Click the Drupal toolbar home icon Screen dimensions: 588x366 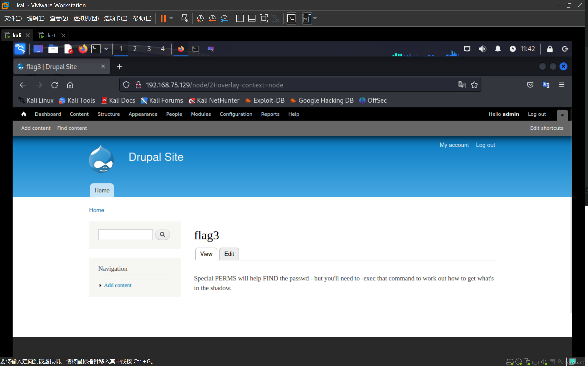point(24,114)
